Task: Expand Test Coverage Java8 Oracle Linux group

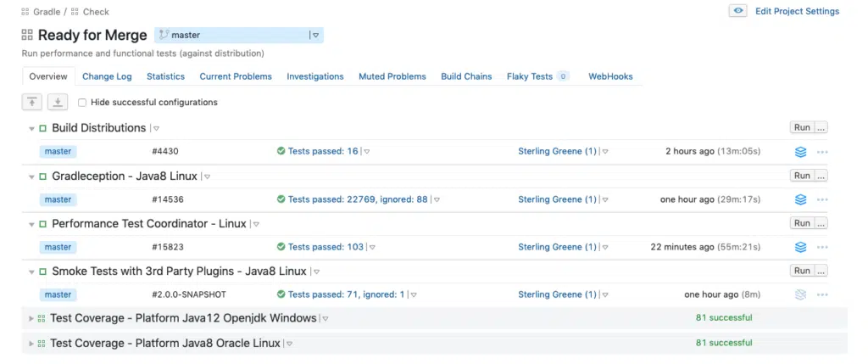Action: pos(31,344)
